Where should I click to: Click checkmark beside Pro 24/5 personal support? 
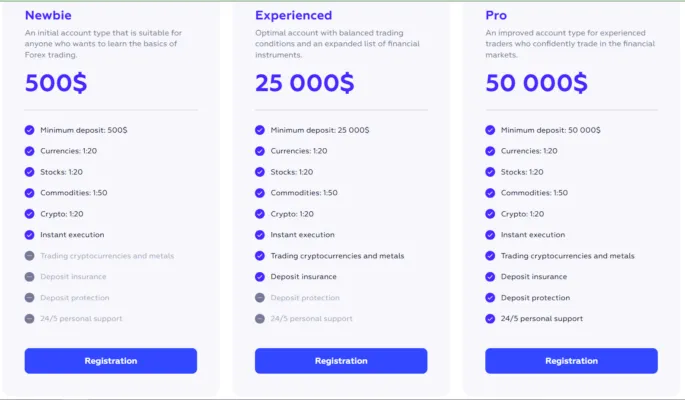click(490, 319)
